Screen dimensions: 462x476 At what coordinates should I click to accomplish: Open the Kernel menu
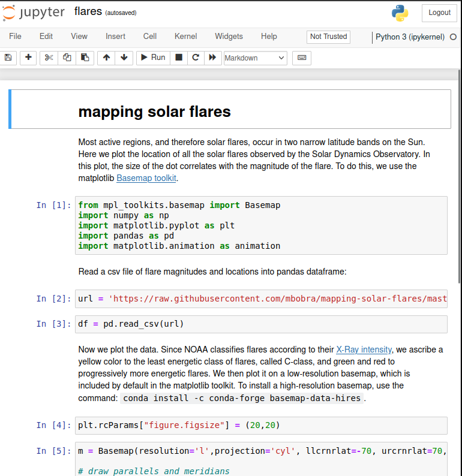point(185,37)
